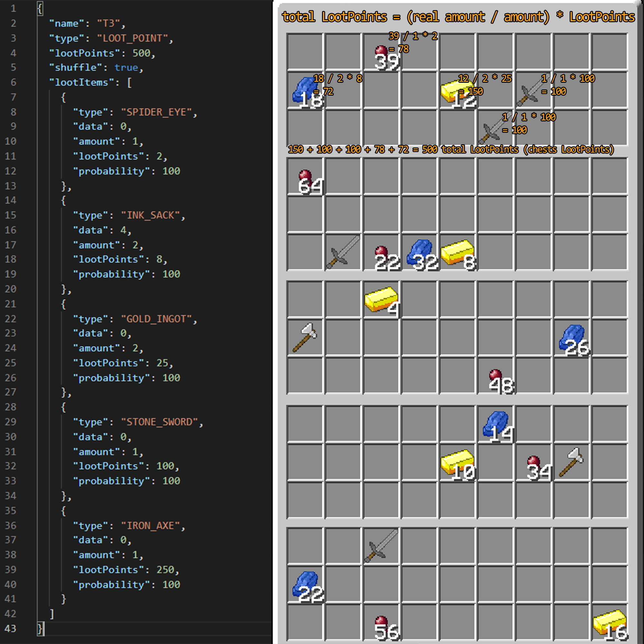Pick the gold ingot stack of 4
This screenshot has width=644, height=644.
coord(382,302)
